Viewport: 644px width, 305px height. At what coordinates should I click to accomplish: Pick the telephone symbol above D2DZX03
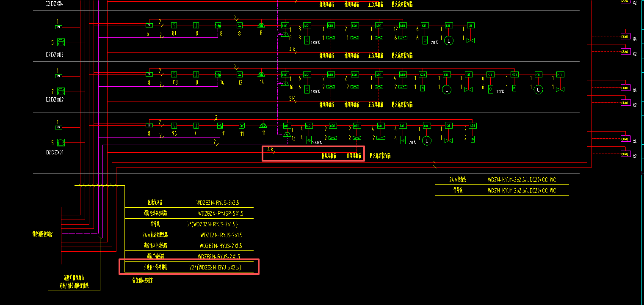pyautogui.click(x=61, y=42)
